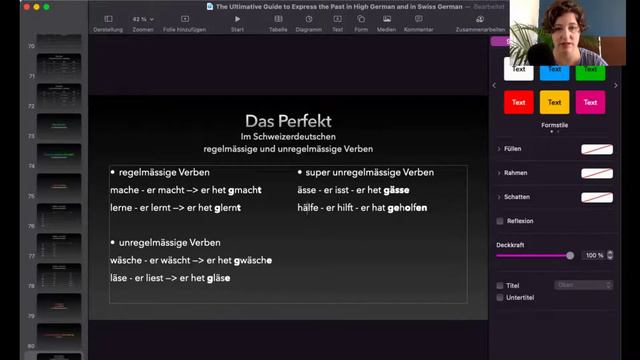Select slide 77 thumbnail

(x=59, y=246)
